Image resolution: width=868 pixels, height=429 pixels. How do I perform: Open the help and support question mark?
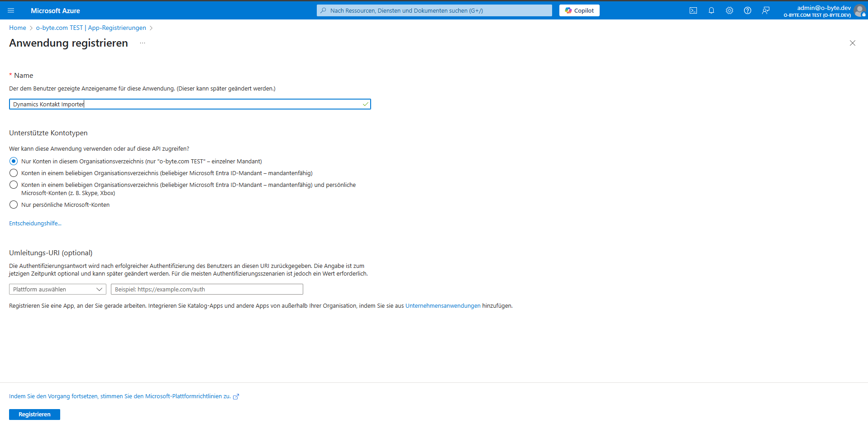click(x=747, y=10)
